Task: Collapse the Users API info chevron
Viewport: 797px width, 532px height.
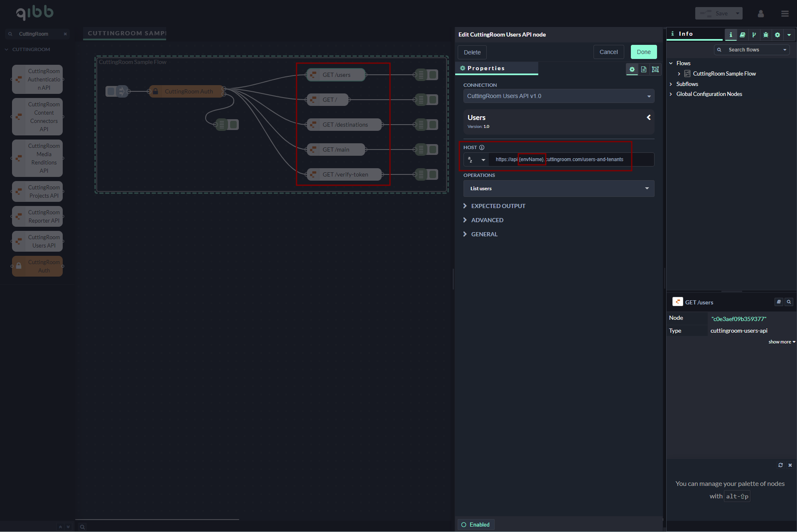Action: pyautogui.click(x=648, y=118)
